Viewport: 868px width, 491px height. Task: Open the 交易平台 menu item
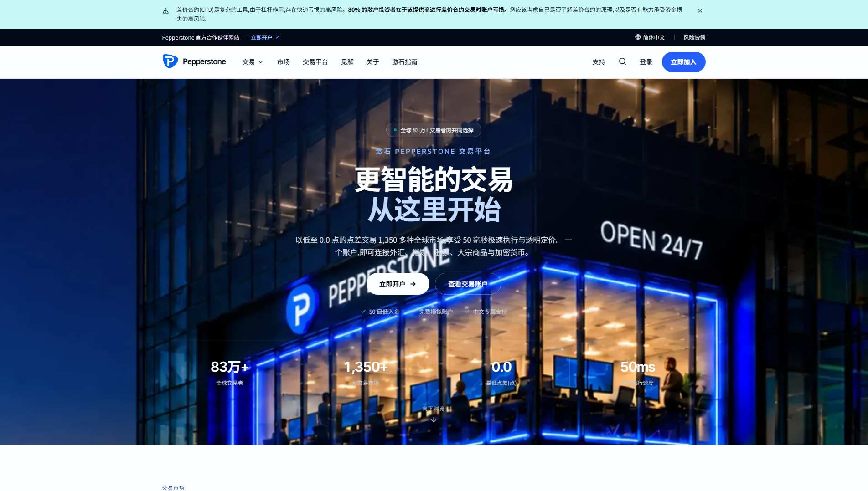coord(315,62)
